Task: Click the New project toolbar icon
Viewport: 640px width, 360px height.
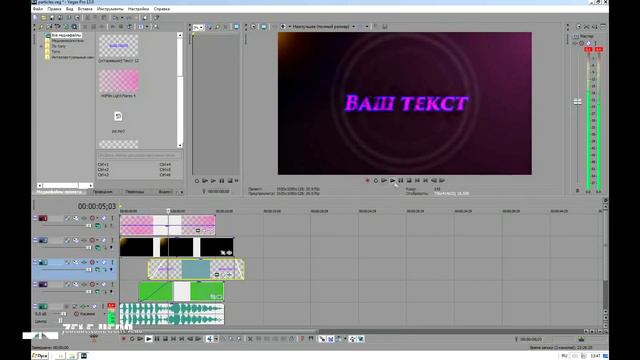Action: click(35, 18)
